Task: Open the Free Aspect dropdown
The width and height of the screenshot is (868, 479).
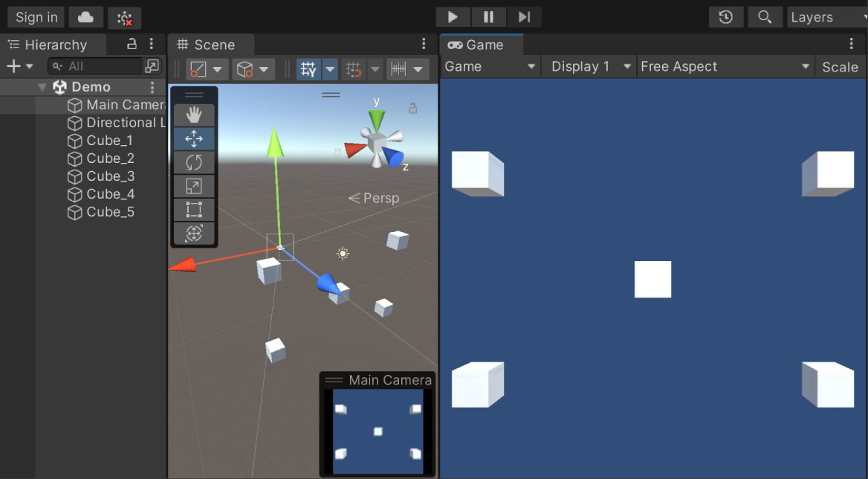Action: tap(725, 66)
